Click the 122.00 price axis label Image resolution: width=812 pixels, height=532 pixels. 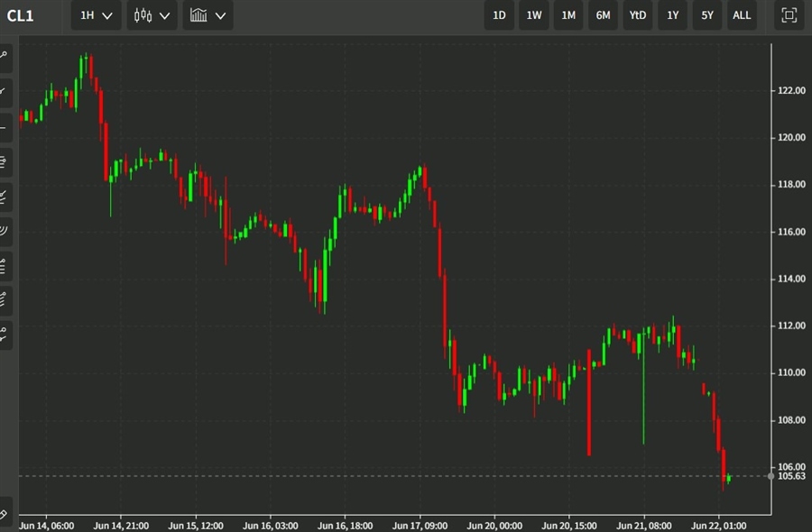coord(792,90)
